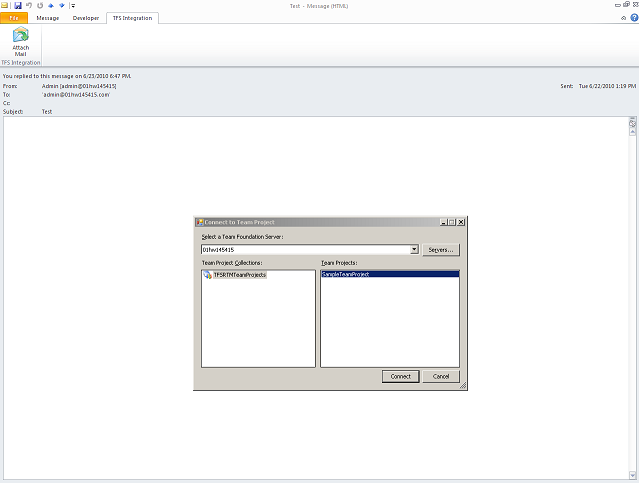Select the TFS Integration tab
Screen dimensions: 639x483
tap(132, 18)
